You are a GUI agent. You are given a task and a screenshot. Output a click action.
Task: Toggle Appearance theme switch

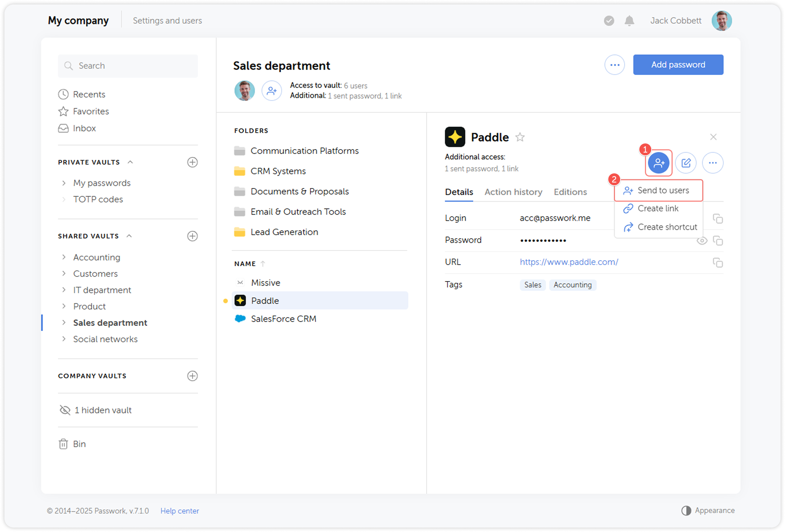(686, 511)
